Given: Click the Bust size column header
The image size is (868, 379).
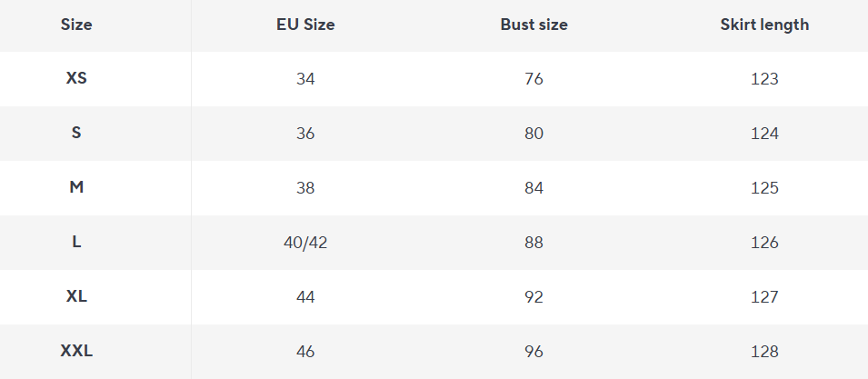Looking at the screenshot, I should (x=534, y=25).
